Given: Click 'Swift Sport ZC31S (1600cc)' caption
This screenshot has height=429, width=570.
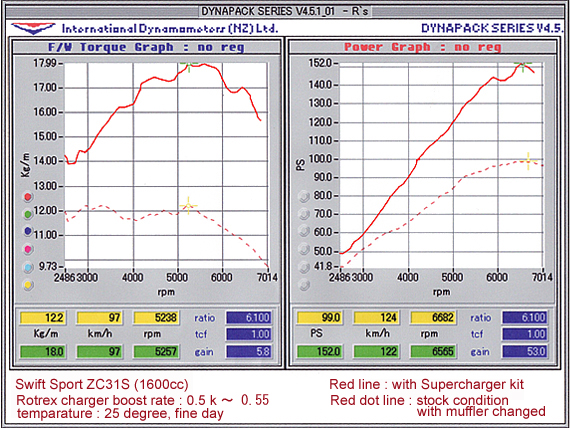Looking at the screenshot, I should [x=102, y=384].
